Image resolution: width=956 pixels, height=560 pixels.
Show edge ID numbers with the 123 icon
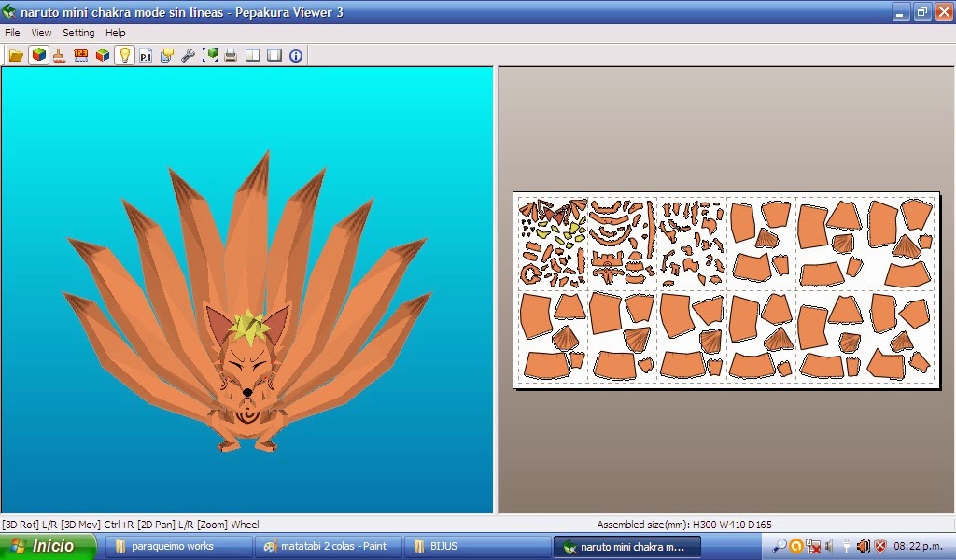(x=80, y=55)
